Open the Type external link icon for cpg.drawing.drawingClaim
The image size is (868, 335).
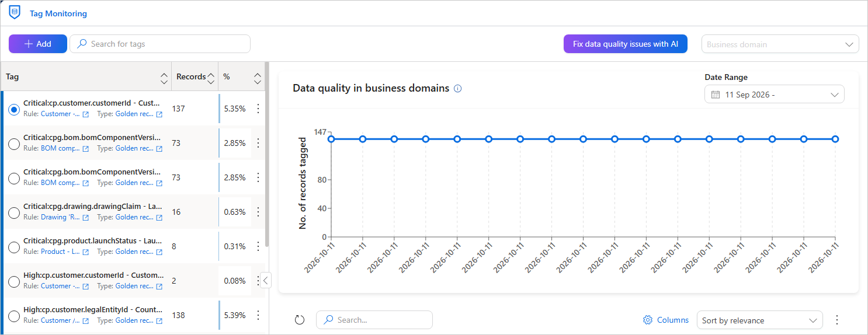(159, 218)
